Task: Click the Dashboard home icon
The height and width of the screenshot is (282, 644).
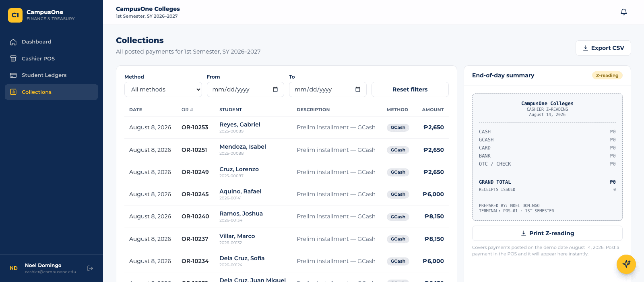Action: point(13,42)
